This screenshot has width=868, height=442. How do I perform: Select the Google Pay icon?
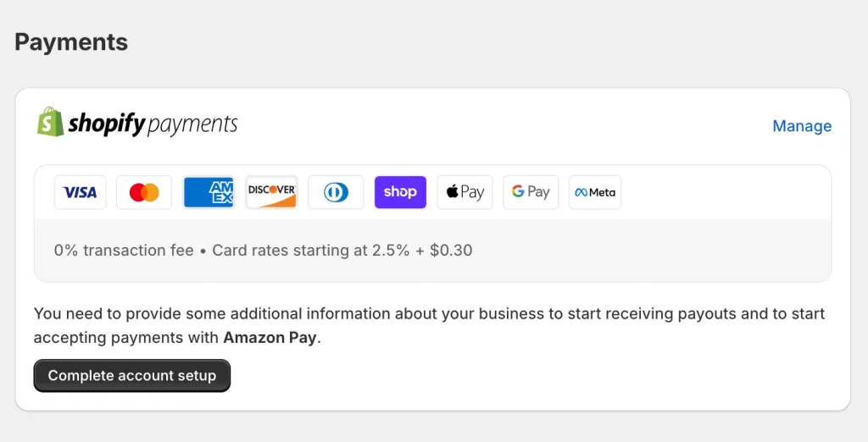pos(531,192)
